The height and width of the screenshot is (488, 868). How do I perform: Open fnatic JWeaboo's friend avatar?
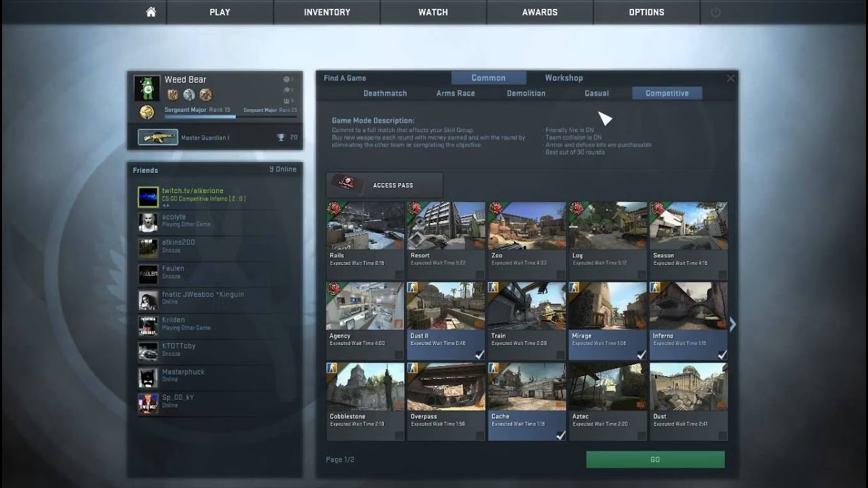pyautogui.click(x=148, y=300)
